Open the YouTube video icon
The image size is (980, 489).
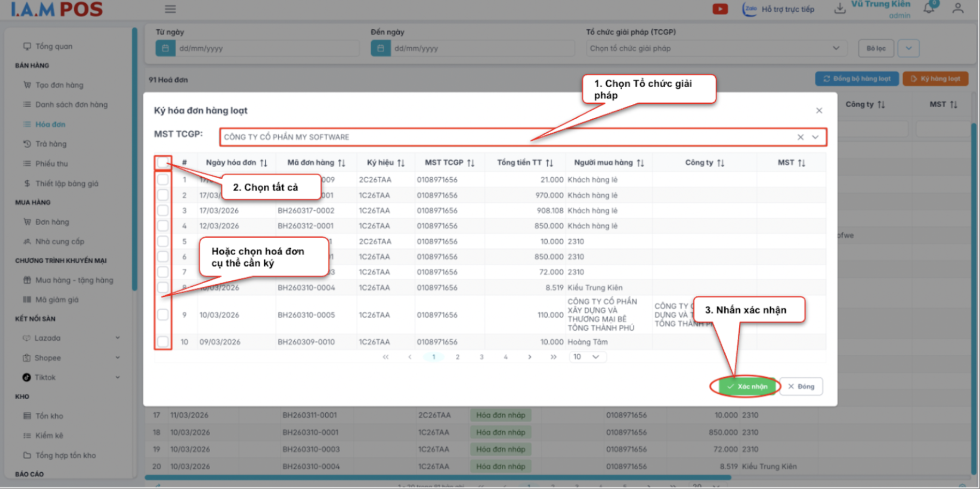pyautogui.click(x=720, y=9)
